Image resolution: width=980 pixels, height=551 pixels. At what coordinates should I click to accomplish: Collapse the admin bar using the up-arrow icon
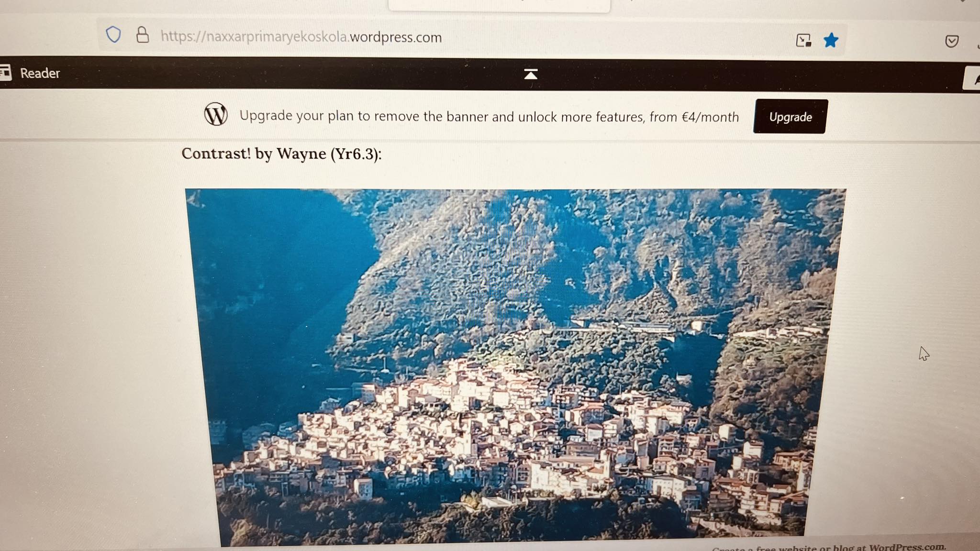531,74
